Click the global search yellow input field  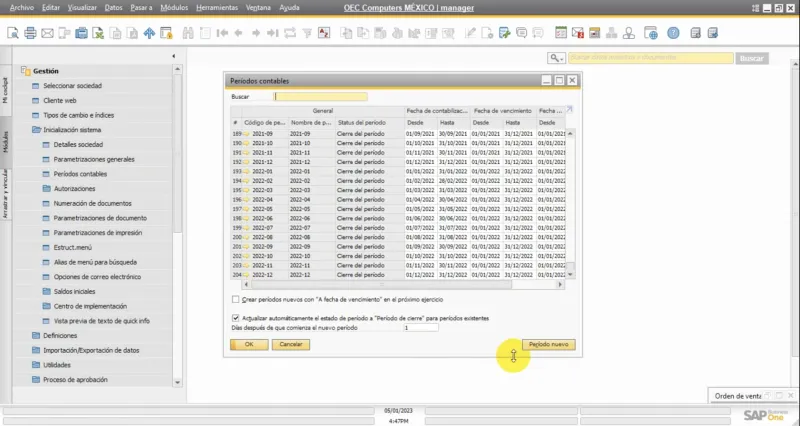[x=651, y=58]
